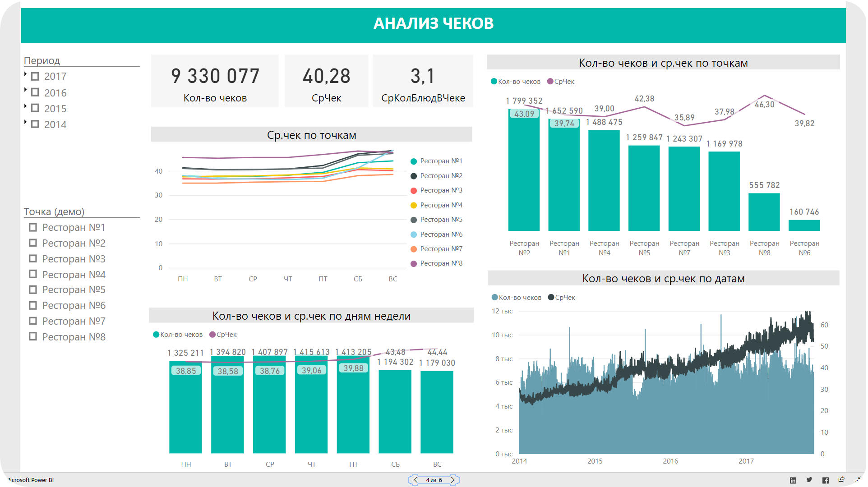Go to next report page arrow
This screenshot has width=868, height=487.
(452, 480)
